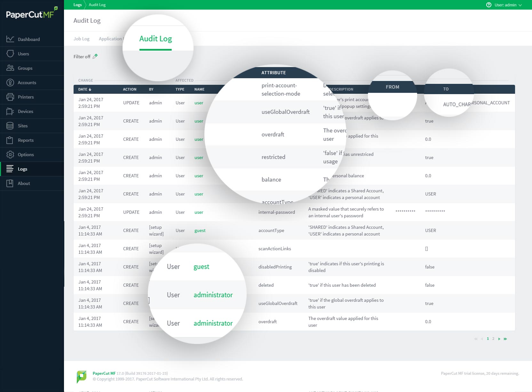Click the 'disabledPrinting' attribute cell

pos(275,267)
